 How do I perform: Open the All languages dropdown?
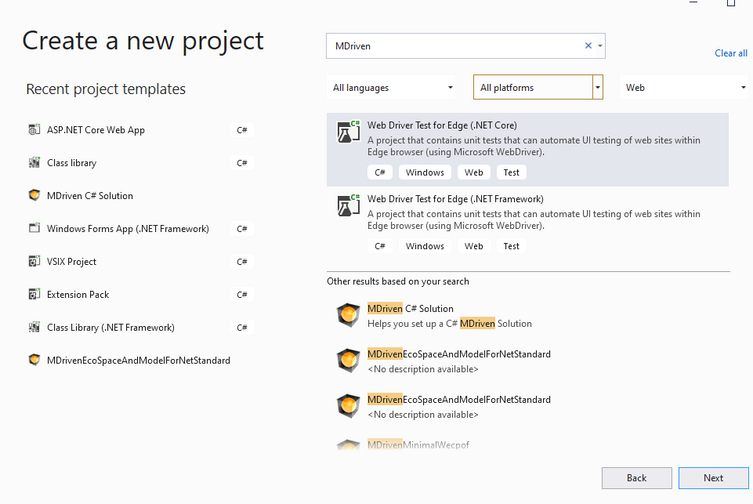point(391,88)
